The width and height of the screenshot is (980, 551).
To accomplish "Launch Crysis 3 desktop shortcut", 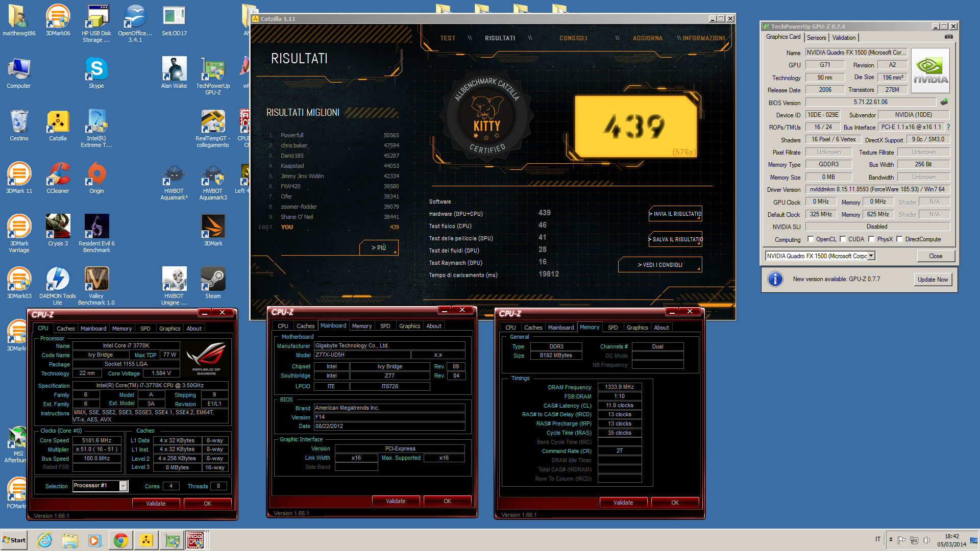I will pyautogui.click(x=58, y=231).
